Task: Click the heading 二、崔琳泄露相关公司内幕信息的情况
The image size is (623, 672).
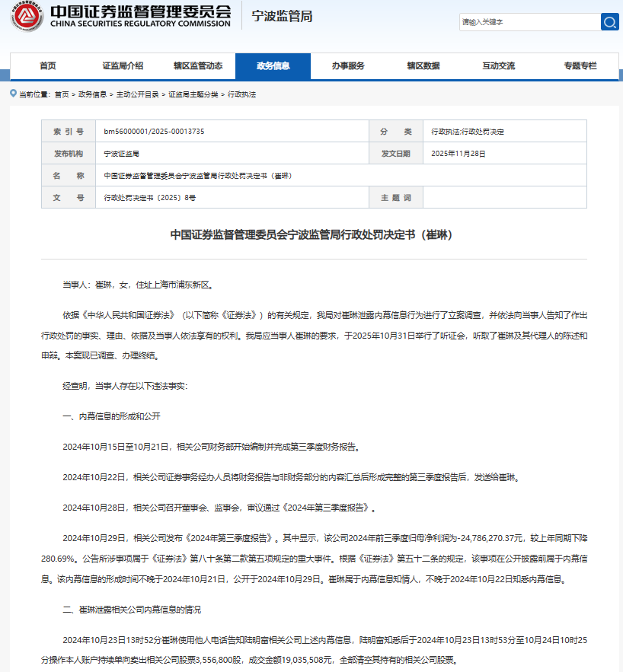Action: click(x=132, y=610)
